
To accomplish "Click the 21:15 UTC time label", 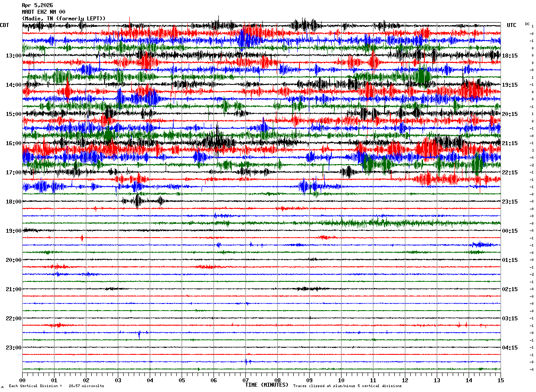I will coord(510,143).
